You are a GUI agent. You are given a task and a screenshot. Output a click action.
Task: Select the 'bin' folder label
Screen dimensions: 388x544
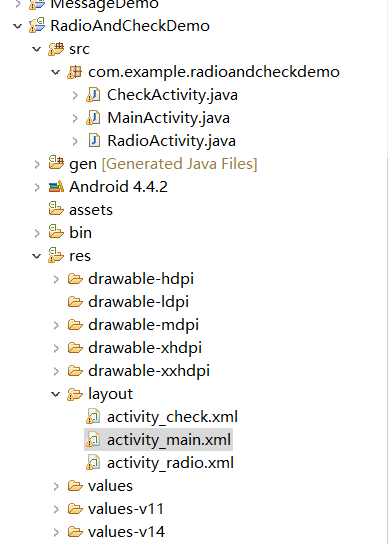80,232
